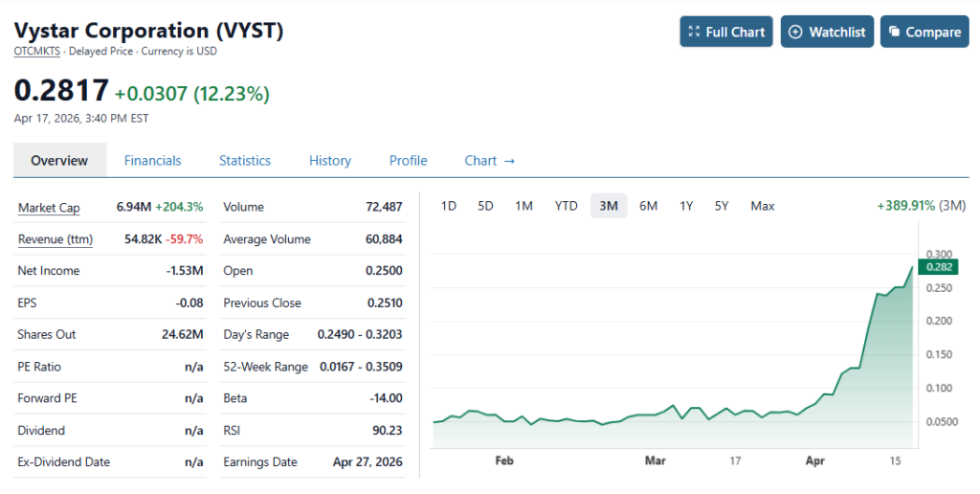This screenshot has height=494, width=980.
Task: Open the Chart arrow tab
Action: (x=490, y=161)
